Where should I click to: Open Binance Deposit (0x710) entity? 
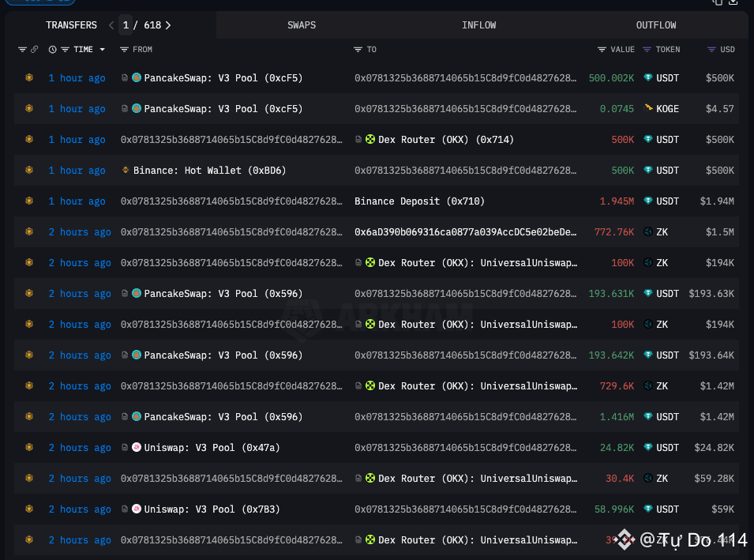[x=419, y=201]
